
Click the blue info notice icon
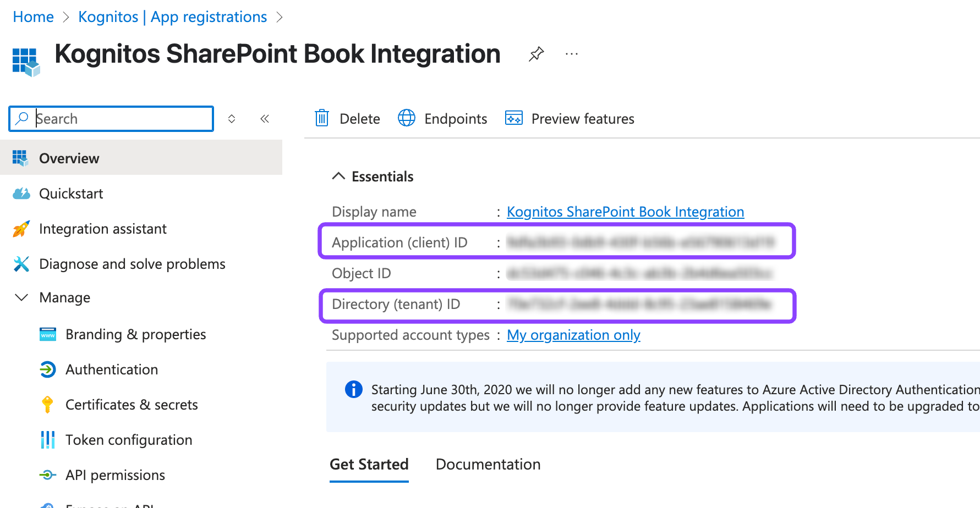[x=353, y=389]
